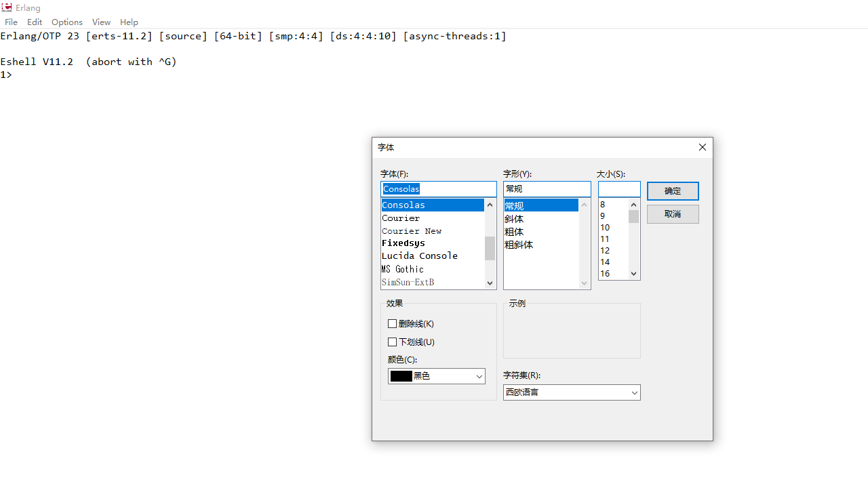Click size list scroll up arrow
The height and width of the screenshot is (488, 868).
pyautogui.click(x=634, y=205)
